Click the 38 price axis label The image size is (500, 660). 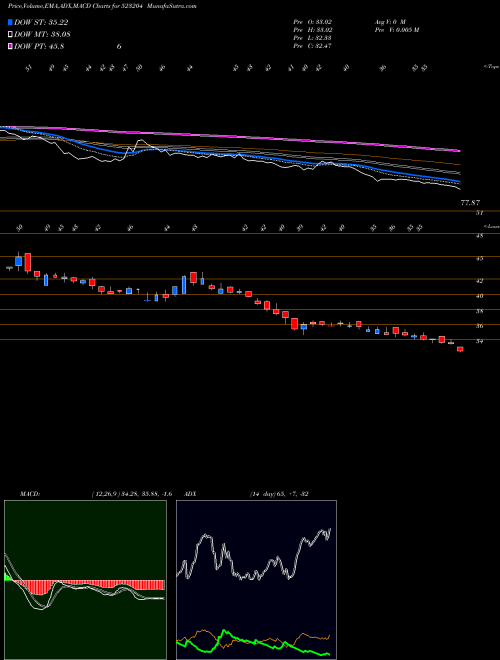[x=479, y=311]
